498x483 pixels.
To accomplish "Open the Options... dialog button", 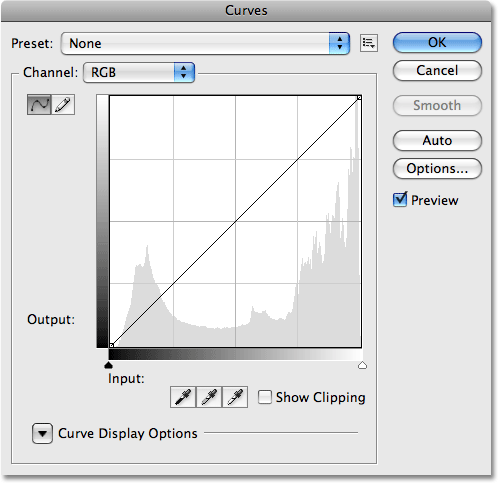I will point(437,169).
